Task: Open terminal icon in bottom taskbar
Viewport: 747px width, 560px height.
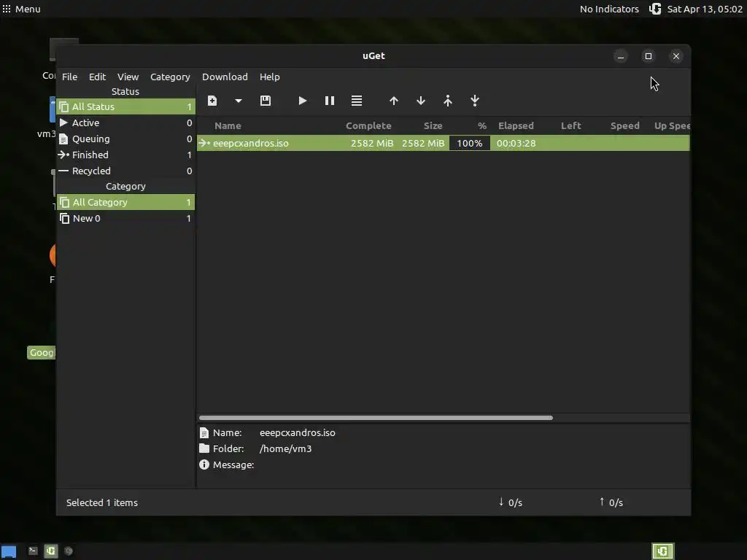Action: (33, 551)
